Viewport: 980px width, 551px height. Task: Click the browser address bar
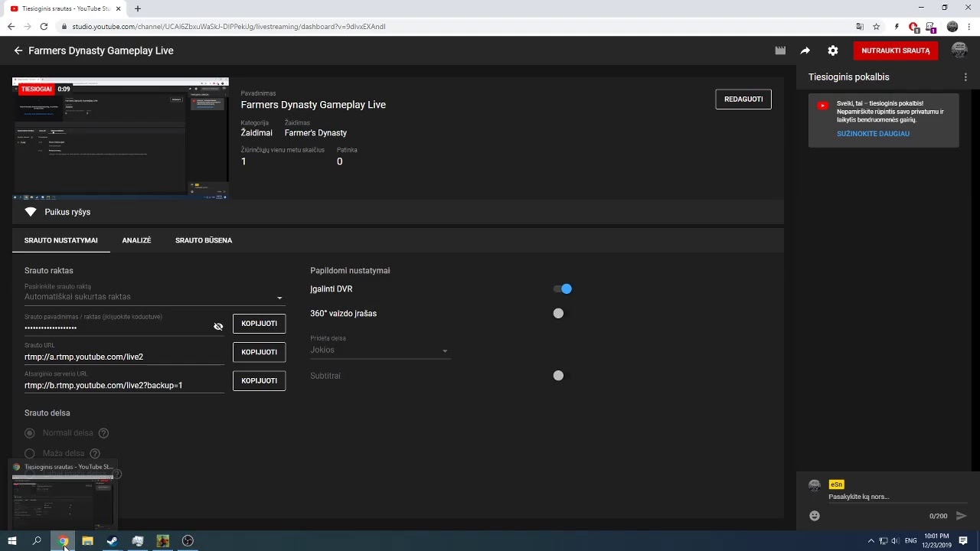click(x=459, y=27)
